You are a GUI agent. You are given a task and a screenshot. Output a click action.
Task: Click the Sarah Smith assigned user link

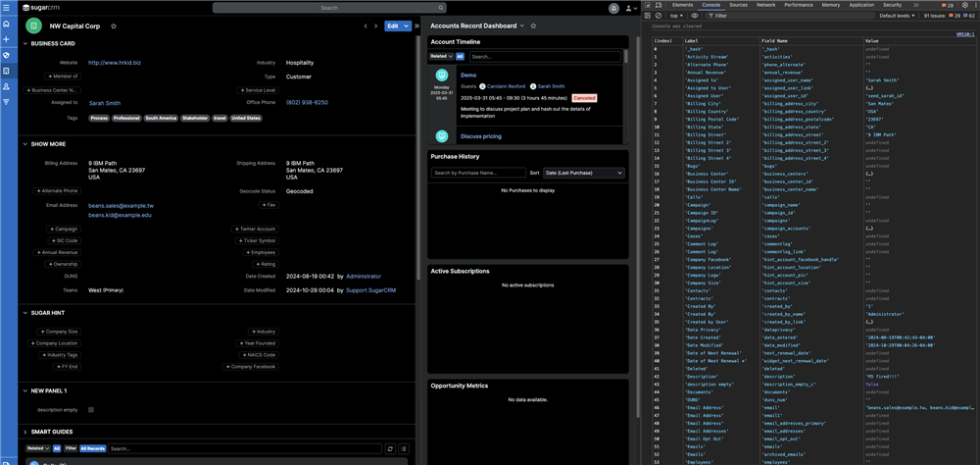tap(105, 103)
